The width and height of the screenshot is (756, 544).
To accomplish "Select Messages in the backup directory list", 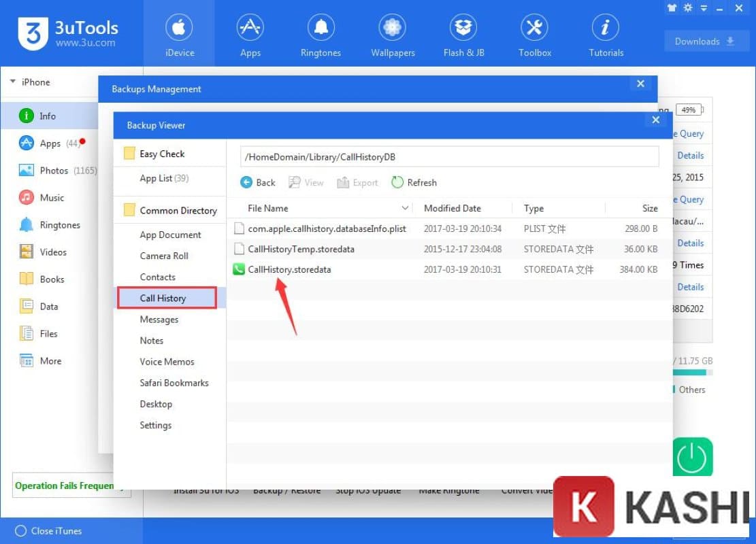I will (159, 320).
